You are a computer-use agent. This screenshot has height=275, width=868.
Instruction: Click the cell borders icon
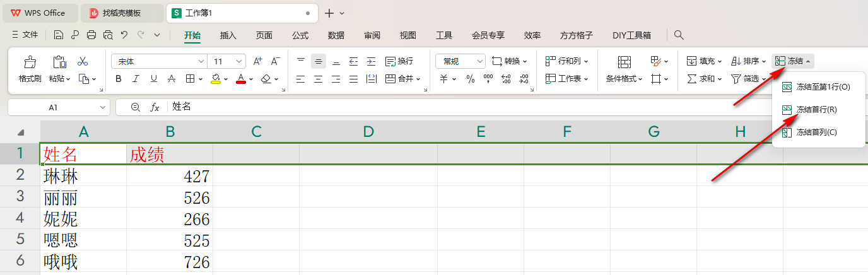pos(190,79)
